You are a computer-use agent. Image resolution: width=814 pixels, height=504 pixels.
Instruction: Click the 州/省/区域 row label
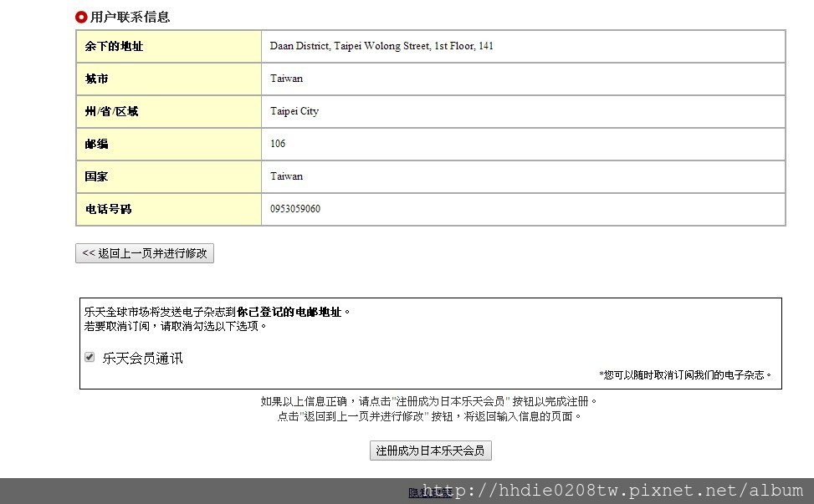(x=111, y=112)
